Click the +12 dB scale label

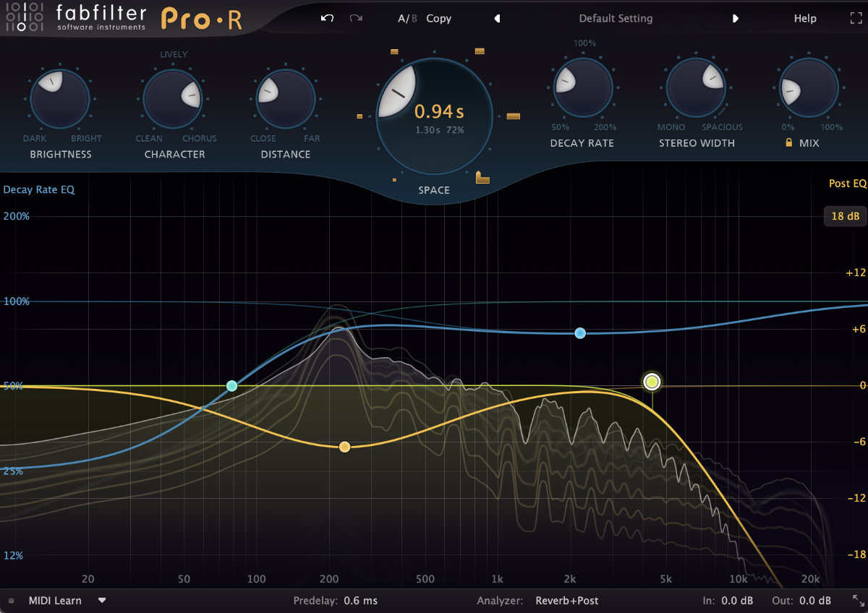point(856,273)
